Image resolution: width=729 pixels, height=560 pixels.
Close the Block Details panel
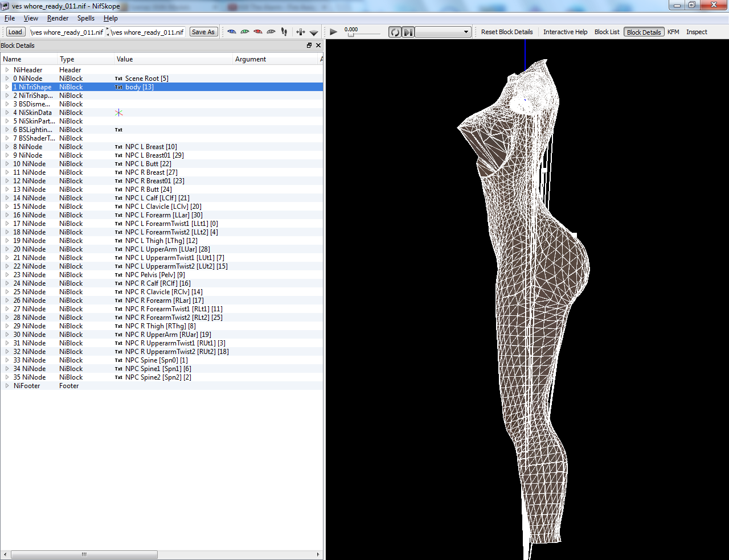tap(318, 46)
